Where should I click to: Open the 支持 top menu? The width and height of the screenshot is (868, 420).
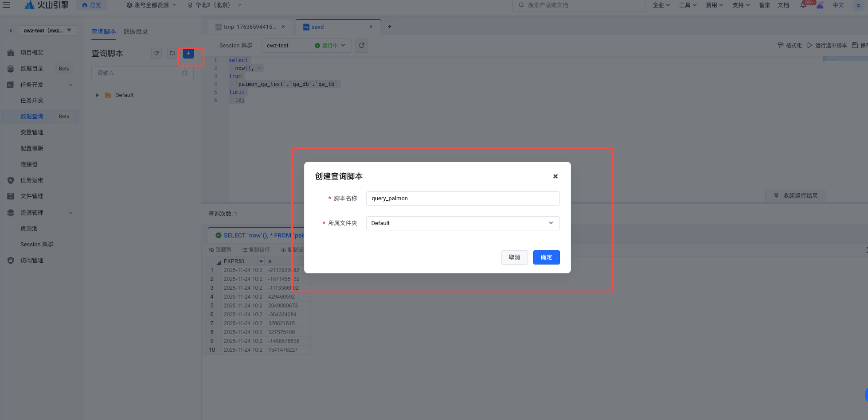click(x=741, y=5)
